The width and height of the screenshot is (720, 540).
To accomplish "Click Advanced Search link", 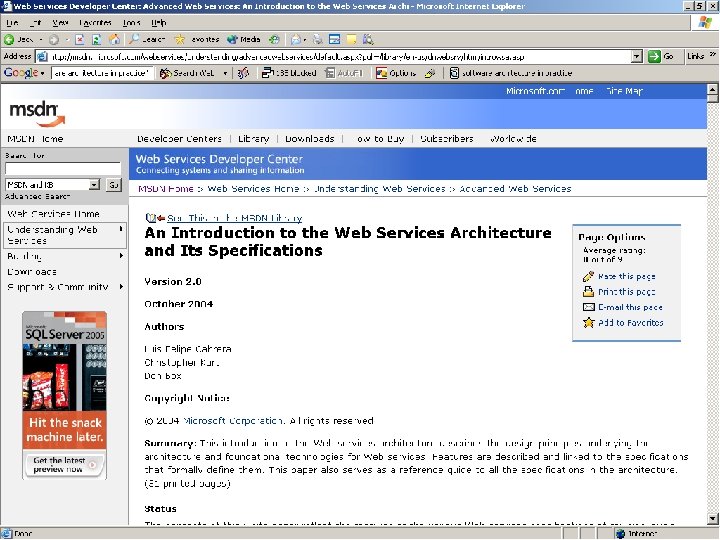I will click(38, 197).
